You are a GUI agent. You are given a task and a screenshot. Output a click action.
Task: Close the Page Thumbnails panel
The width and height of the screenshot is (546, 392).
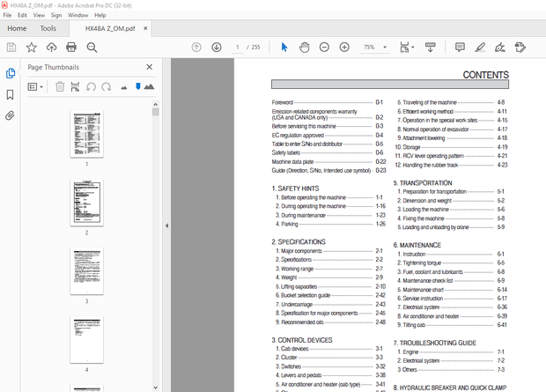click(149, 67)
